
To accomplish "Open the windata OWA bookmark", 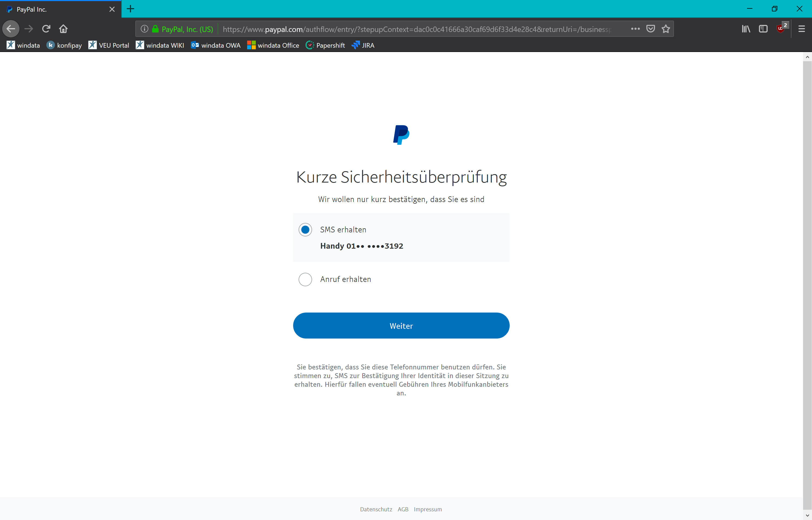I will pyautogui.click(x=215, y=45).
